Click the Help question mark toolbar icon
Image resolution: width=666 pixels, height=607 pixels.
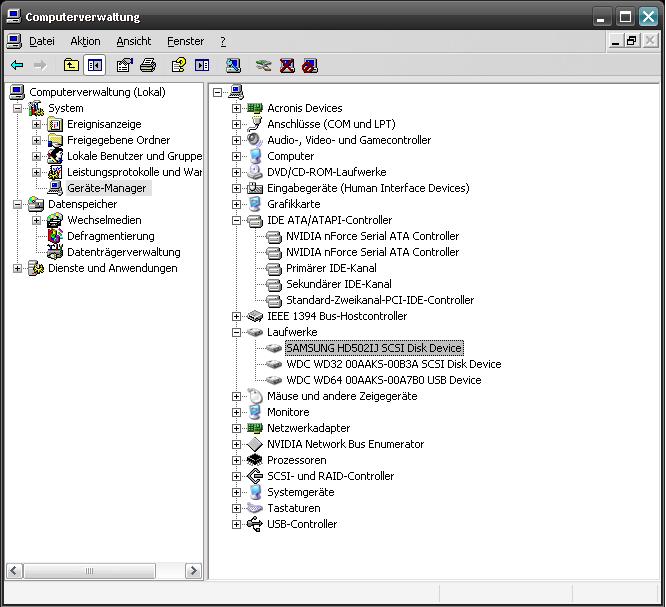(x=178, y=65)
